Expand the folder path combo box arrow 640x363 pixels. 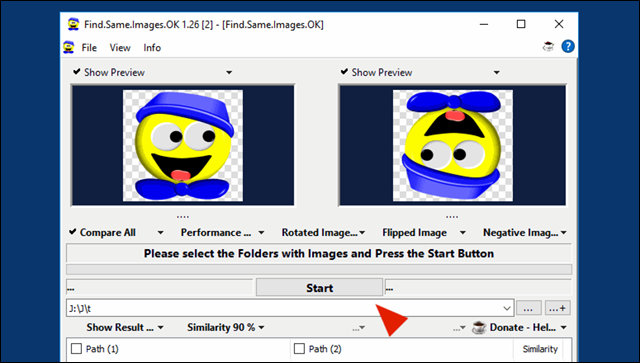(x=507, y=308)
